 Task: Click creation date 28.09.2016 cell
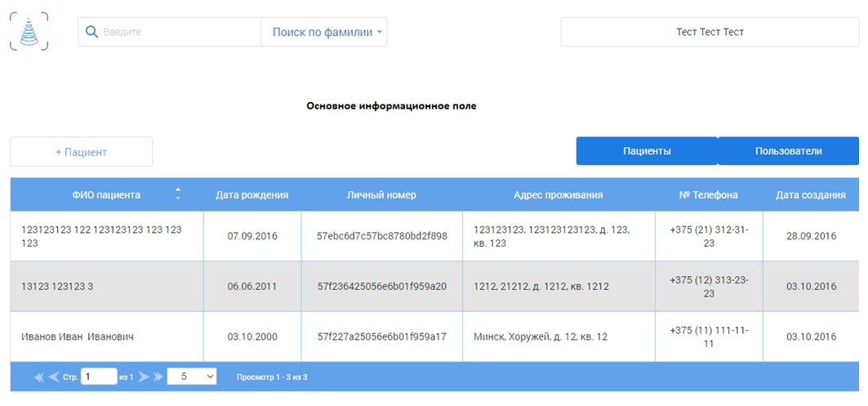click(811, 236)
